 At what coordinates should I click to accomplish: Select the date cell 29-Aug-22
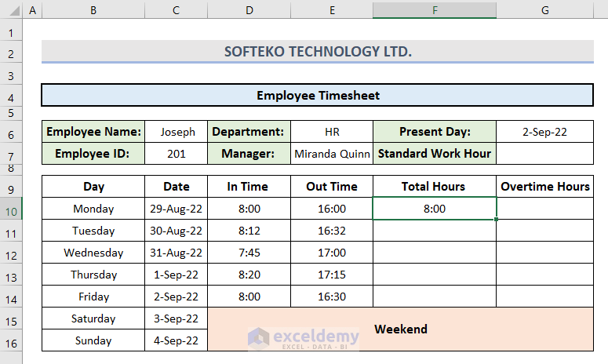point(176,209)
